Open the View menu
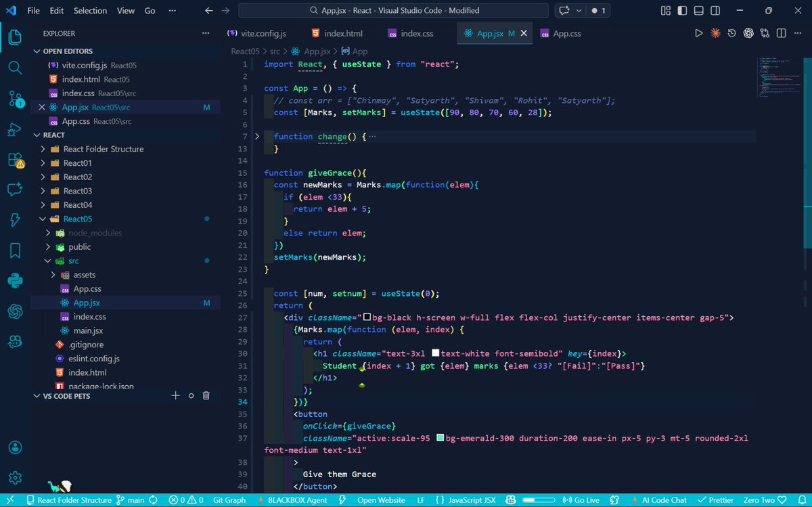The width and height of the screenshot is (812, 507). (x=126, y=11)
